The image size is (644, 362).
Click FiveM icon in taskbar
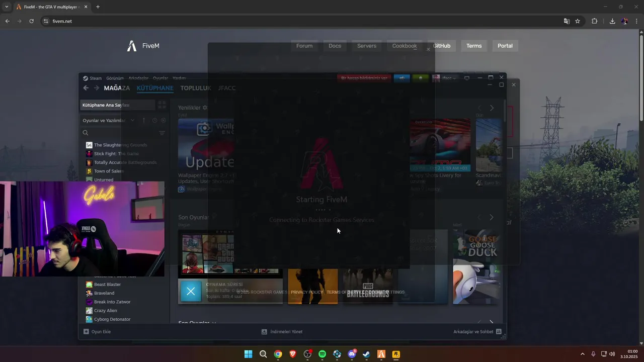tap(381, 354)
